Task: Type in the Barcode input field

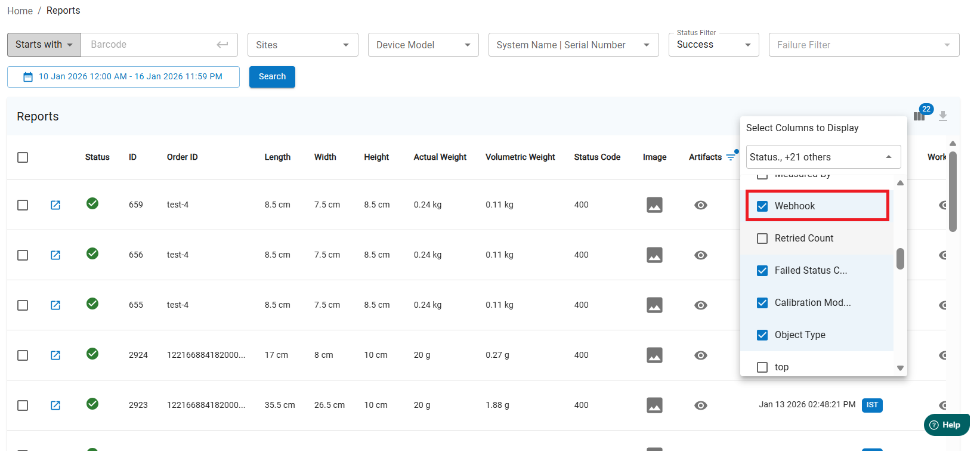Action: click(149, 45)
